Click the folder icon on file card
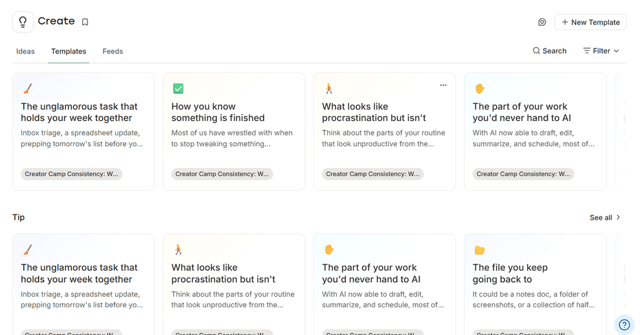Screen dimensions: 644x335 point(479,250)
